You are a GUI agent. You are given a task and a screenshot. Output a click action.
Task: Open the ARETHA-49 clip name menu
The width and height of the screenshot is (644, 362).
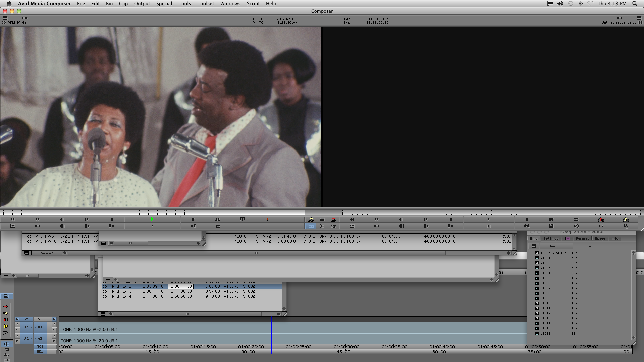pos(17,22)
